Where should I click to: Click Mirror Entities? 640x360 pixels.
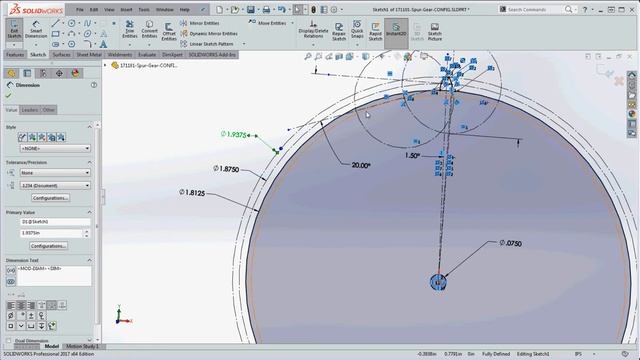(200, 23)
